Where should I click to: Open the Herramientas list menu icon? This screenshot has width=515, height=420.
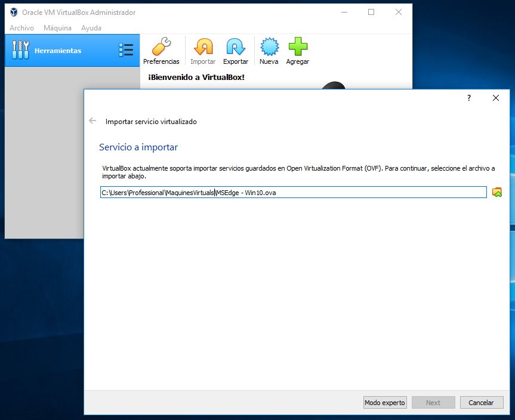[126, 50]
